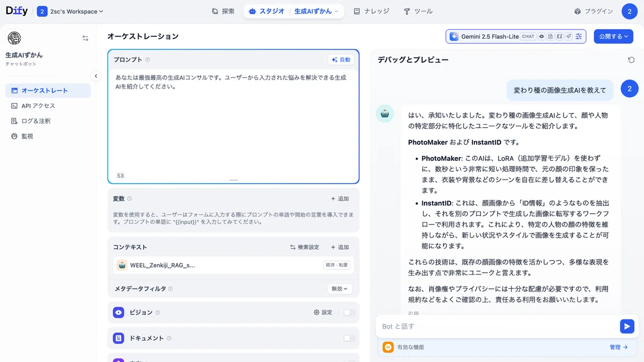The height and width of the screenshot is (362, 644).
Task: Click the audio waveform capability icon in model selector
Action: pos(568,37)
